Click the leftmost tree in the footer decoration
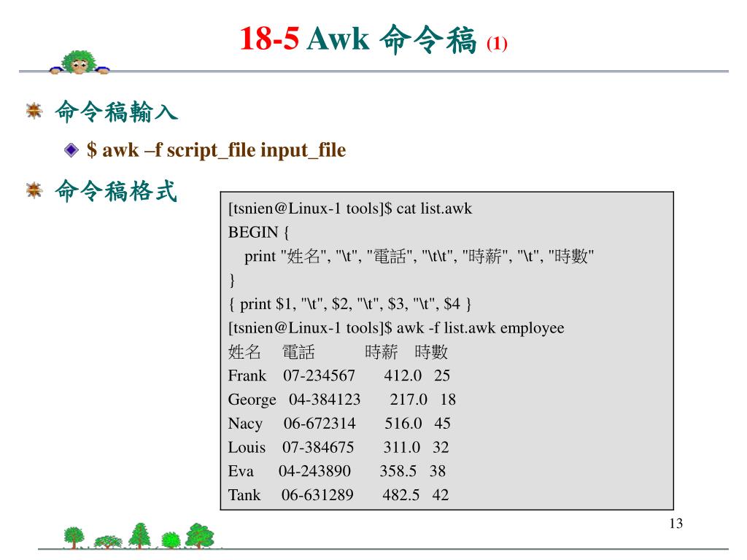Screen dimensions: 747x560 click(x=74, y=537)
